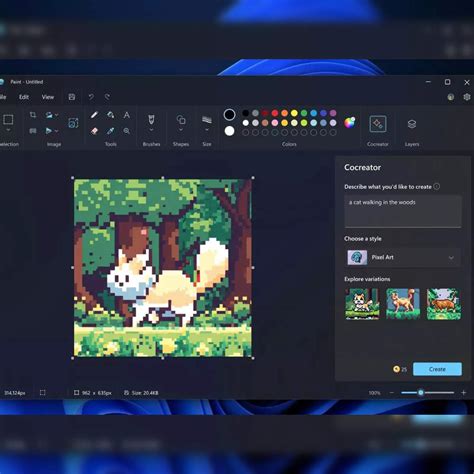474x474 pixels.
Task: Click the Remove background icon
Action: click(73, 123)
